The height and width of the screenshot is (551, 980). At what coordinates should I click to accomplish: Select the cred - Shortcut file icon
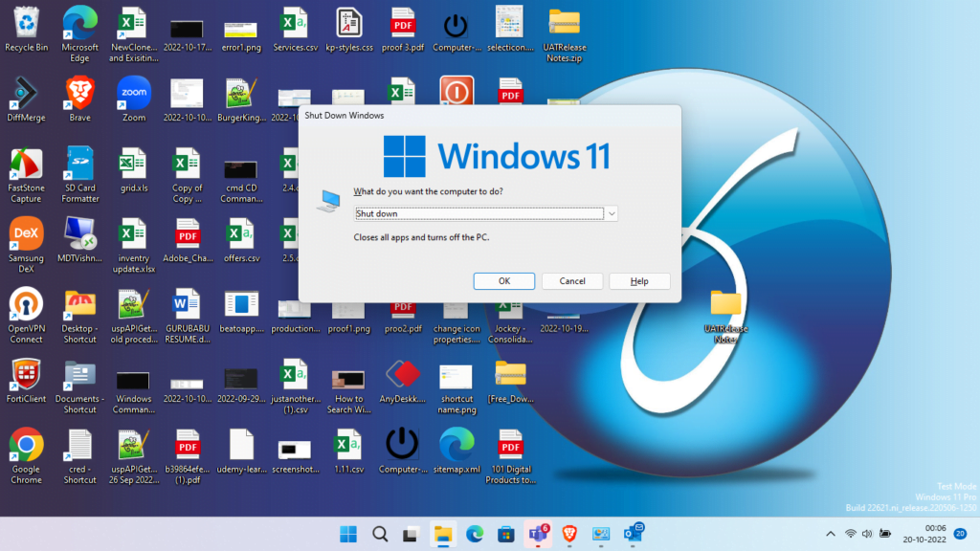pos(80,456)
